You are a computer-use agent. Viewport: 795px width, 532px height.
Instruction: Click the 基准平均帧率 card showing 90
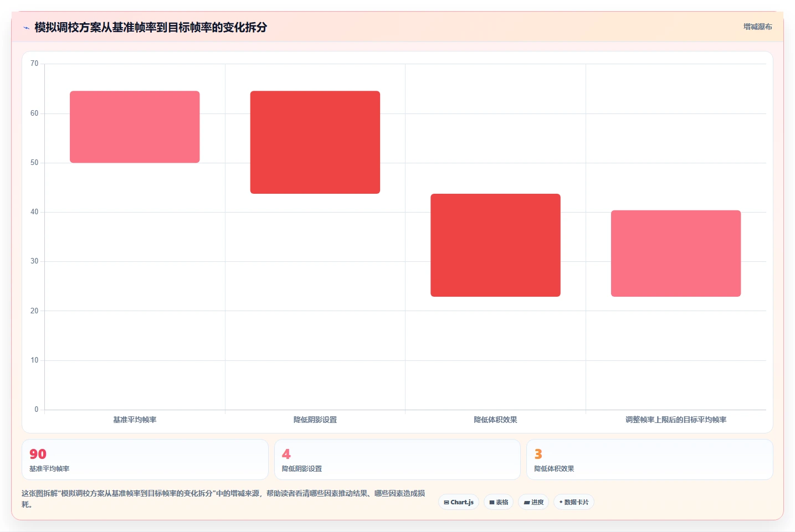(x=145, y=459)
